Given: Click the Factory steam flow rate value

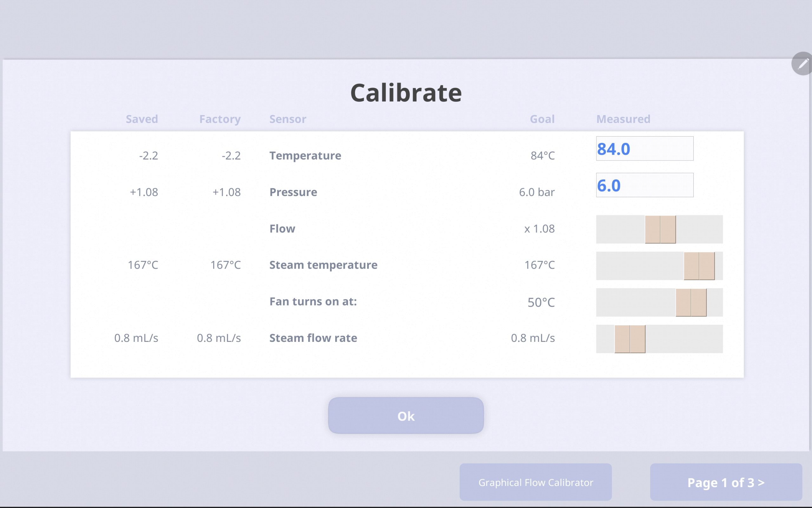Looking at the screenshot, I should [x=219, y=338].
